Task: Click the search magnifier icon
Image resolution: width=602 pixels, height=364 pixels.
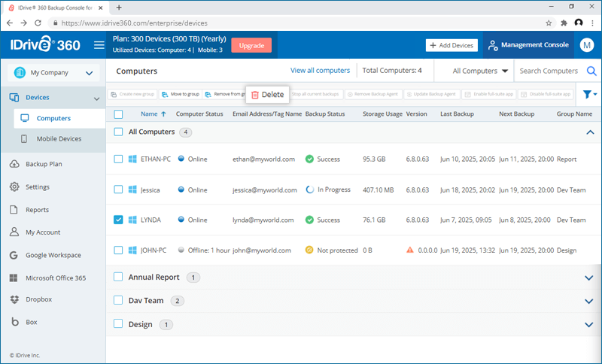Action: 591,71
